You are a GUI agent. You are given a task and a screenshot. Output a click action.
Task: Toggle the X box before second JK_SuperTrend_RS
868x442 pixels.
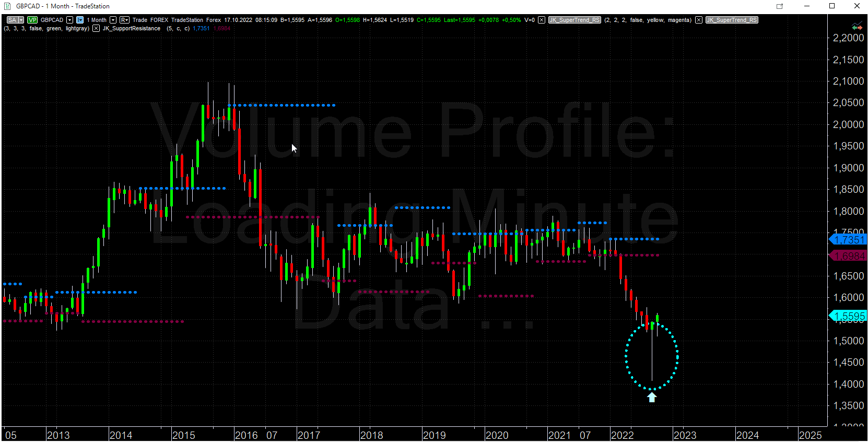point(699,20)
